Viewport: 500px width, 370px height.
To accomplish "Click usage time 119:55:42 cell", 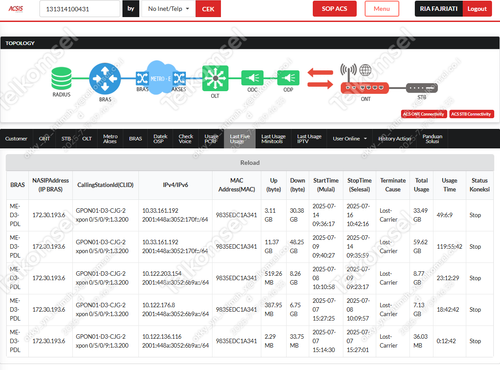I will pos(449,247).
